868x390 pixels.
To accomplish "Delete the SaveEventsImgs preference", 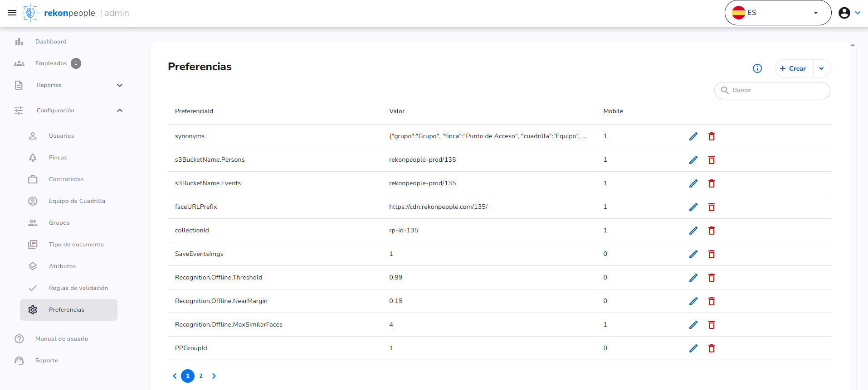I will (712, 254).
